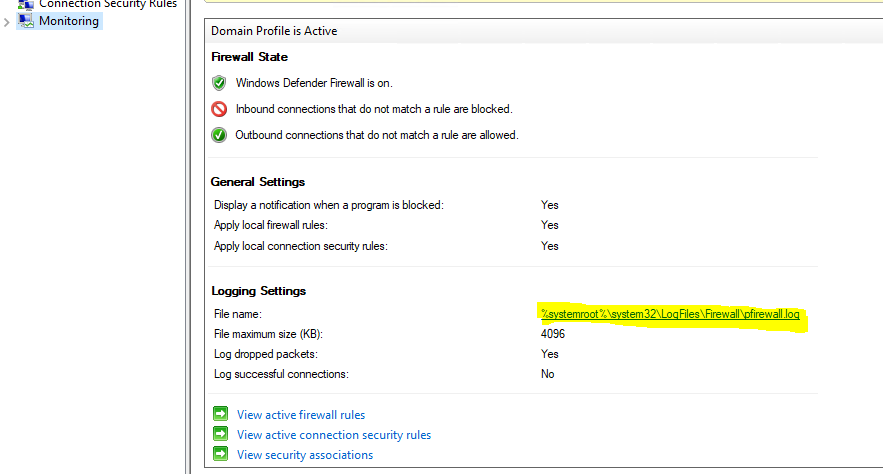883x474 pixels.
Task: Click 'Windows Defender Firewall is on.' text
Action: coord(314,83)
